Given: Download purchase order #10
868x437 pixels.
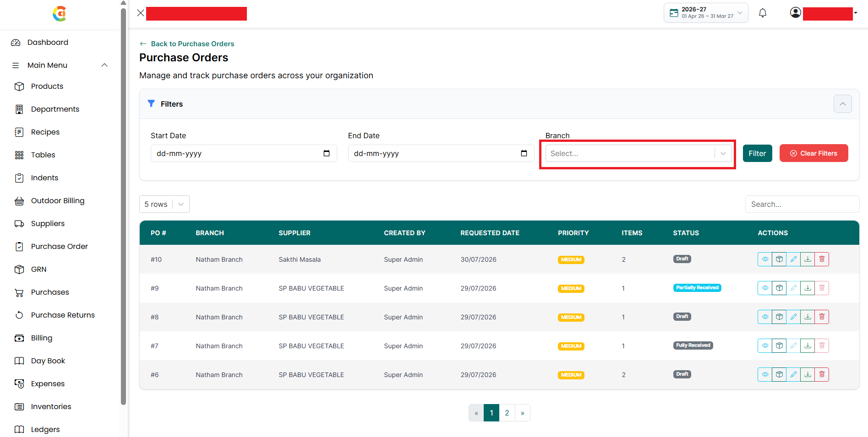Looking at the screenshot, I should 808,259.
